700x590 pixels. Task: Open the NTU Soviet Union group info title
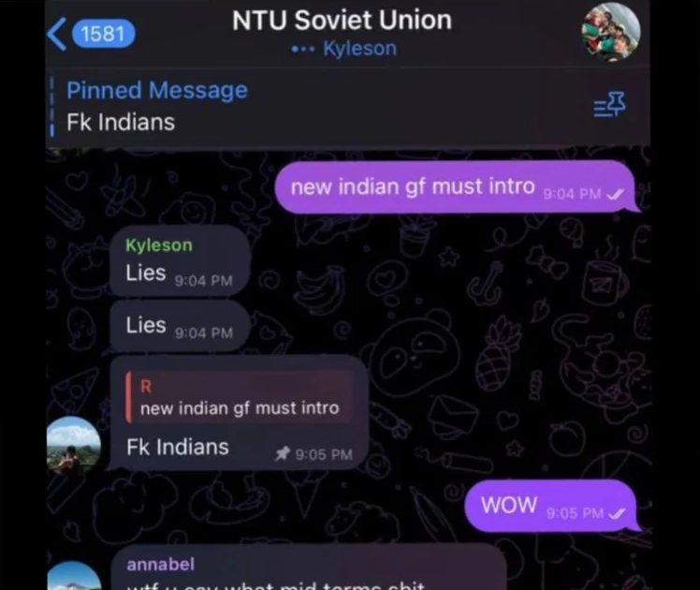pos(342,21)
